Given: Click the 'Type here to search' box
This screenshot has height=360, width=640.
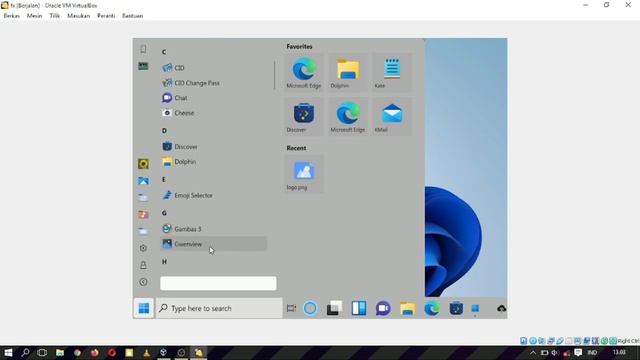Looking at the screenshot, I should 219,308.
